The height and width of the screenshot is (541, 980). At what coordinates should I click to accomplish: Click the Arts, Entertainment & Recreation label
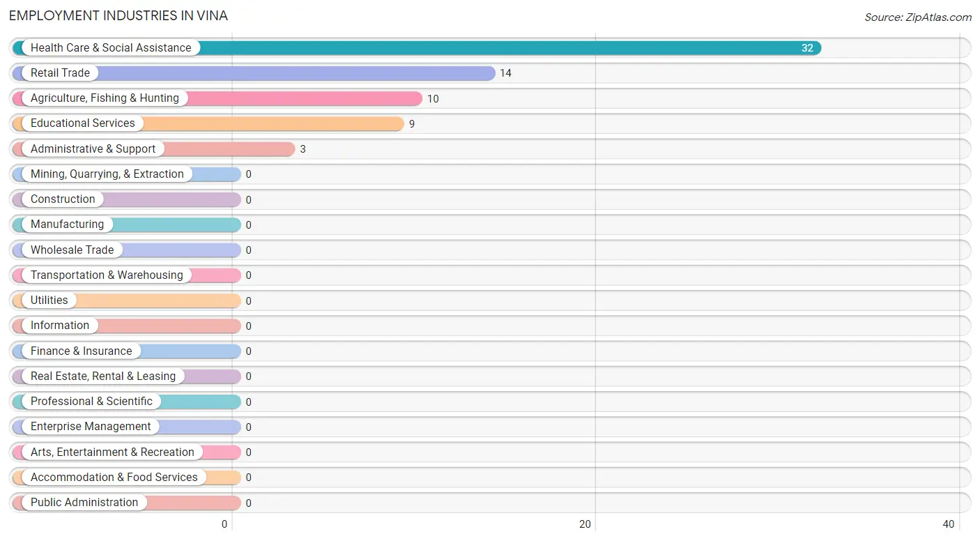point(112,452)
